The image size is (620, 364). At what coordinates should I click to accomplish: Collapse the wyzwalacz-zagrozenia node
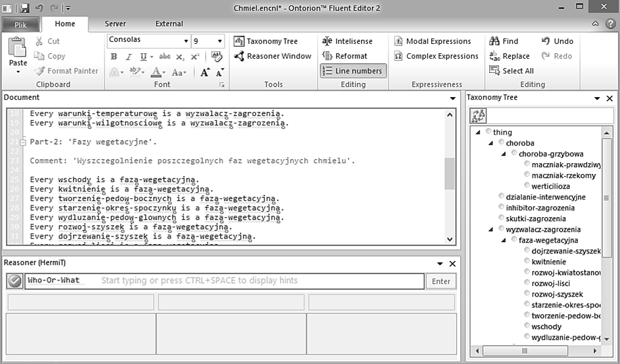point(490,229)
